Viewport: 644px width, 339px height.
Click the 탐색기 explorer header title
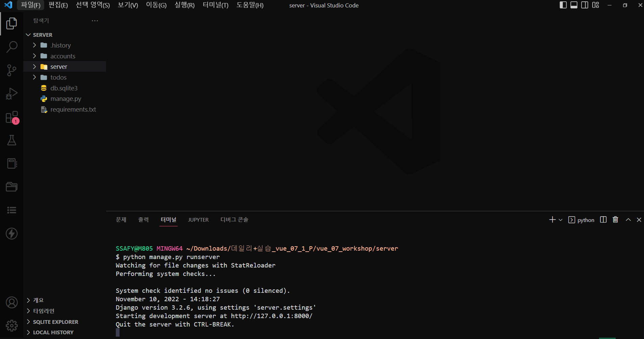click(41, 21)
